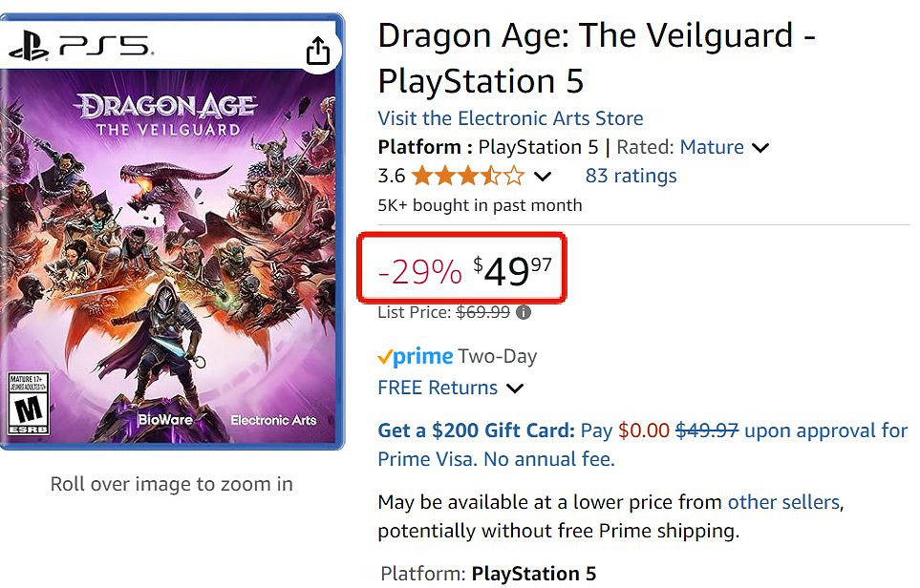This screenshot has width=920, height=588.
Task: Click the $49.97 sale price
Action: 514,272
